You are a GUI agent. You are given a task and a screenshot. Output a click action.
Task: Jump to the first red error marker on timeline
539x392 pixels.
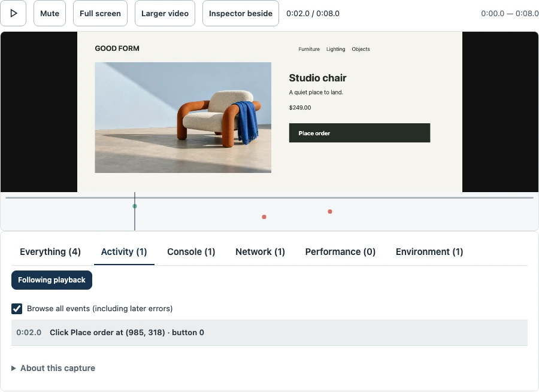pyautogui.click(x=264, y=217)
